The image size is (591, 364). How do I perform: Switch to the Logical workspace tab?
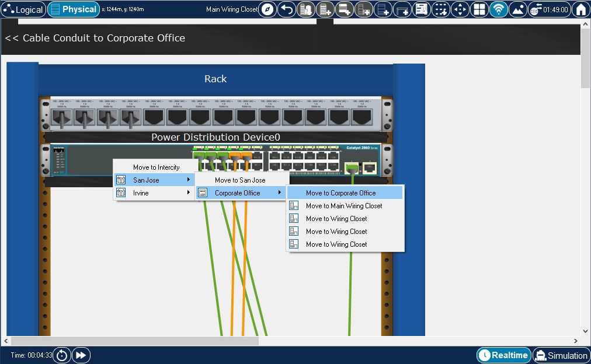(23, 9)
